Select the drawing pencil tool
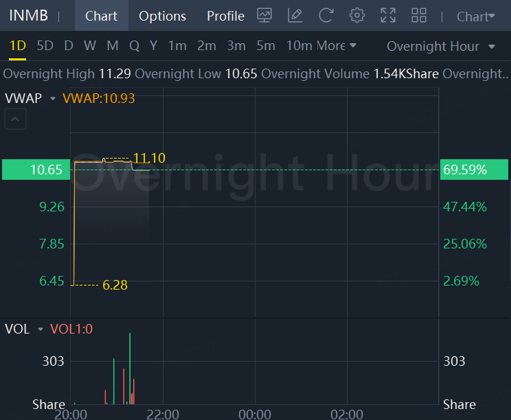 (295, 15)
